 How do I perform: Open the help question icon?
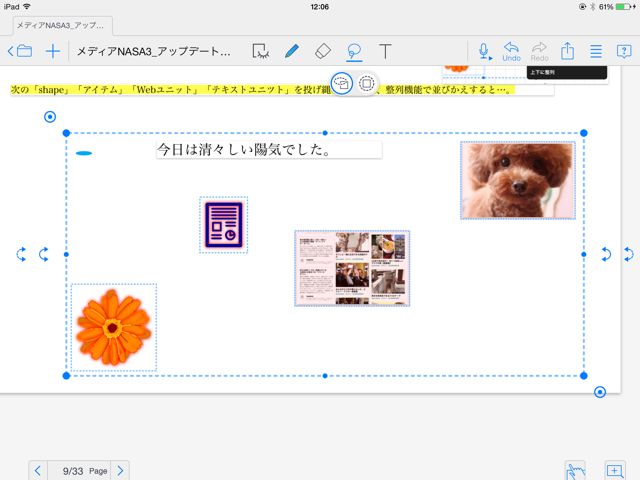(624, 51)
